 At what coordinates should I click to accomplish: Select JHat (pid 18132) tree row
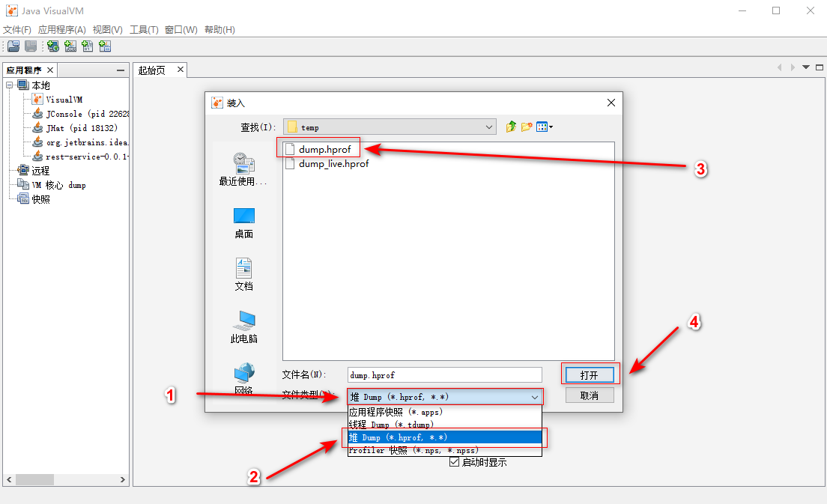pos(82,127)
